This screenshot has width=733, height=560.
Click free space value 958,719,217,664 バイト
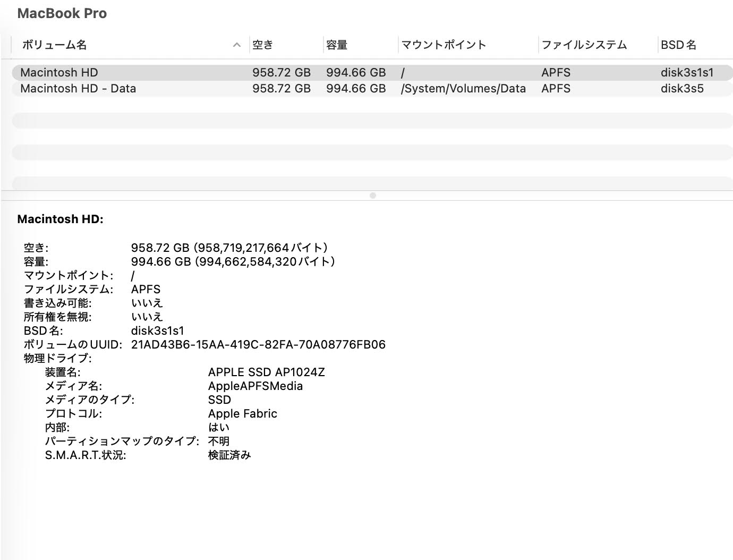pyautogui.click(x=229, y=248)
